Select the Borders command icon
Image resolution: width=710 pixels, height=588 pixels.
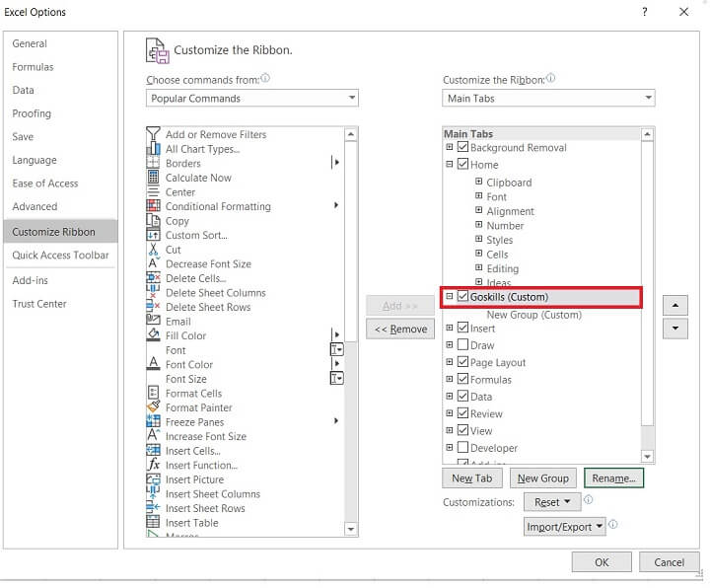(153, 163)
